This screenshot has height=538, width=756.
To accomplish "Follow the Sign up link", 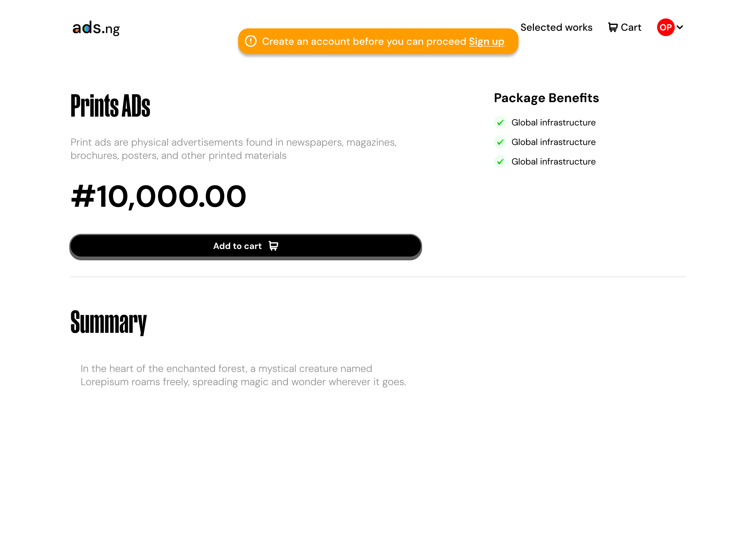I will (x=486, y=42).
